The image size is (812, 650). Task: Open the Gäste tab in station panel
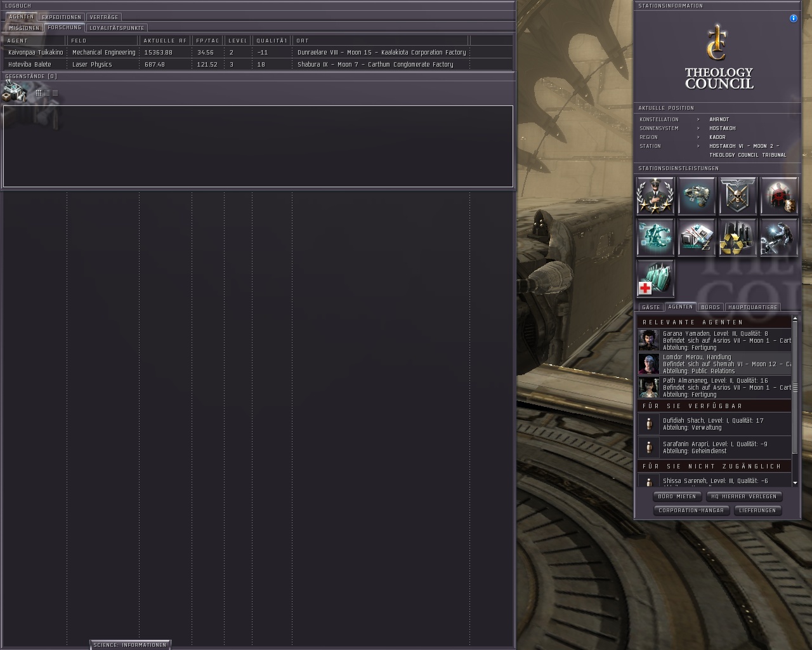click(x=651, y=307)
